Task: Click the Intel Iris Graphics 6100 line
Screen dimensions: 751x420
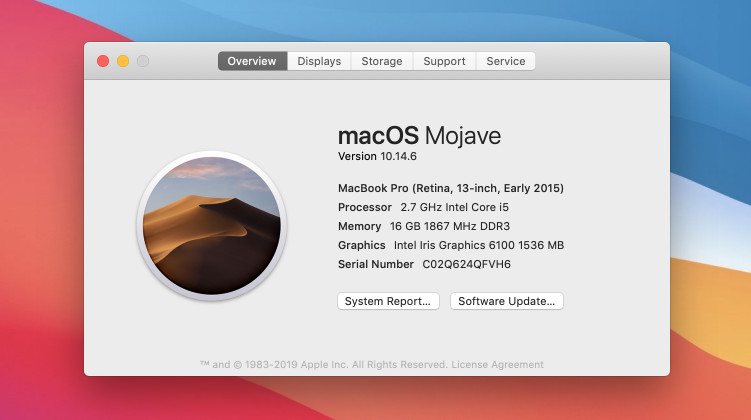Action: coord(451,245)
